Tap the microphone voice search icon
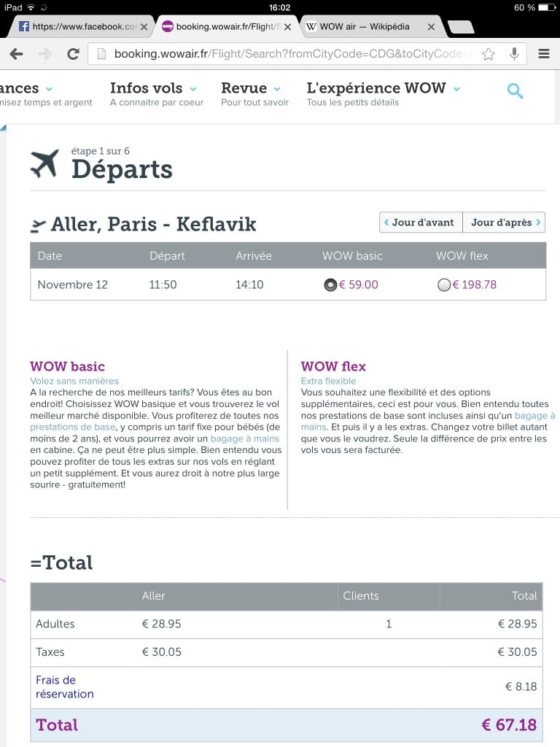Viewport: 560px width, 747px height. pyautogui.click(x=515, y=54)
